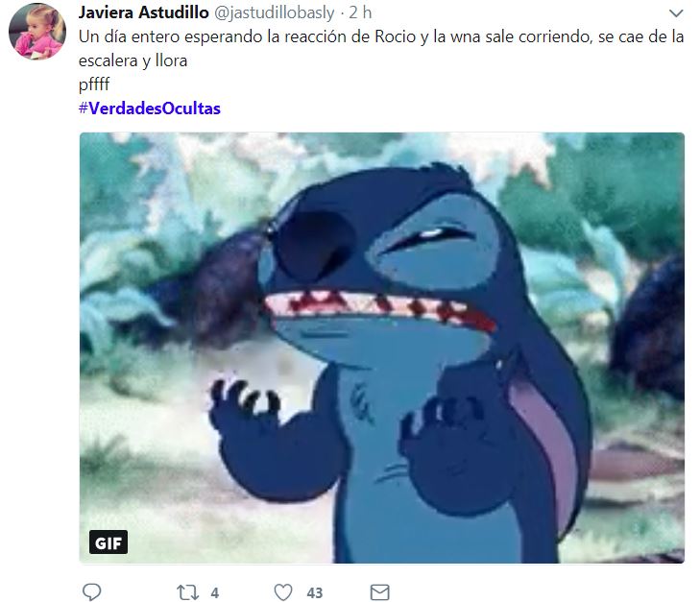This screenshot has height=602, width=700.
Task: Send tweet via the envelope message icon
Action: pos(380,592)
